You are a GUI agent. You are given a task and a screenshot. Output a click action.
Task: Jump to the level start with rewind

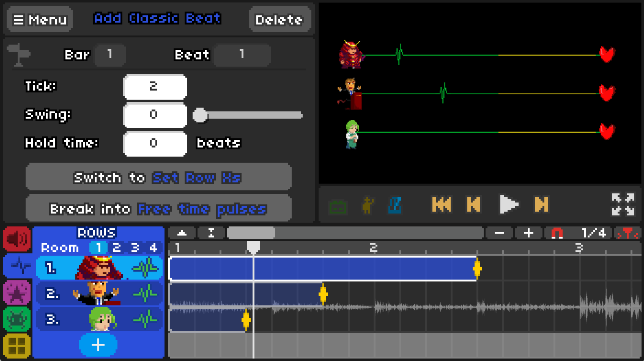(441, 204)
